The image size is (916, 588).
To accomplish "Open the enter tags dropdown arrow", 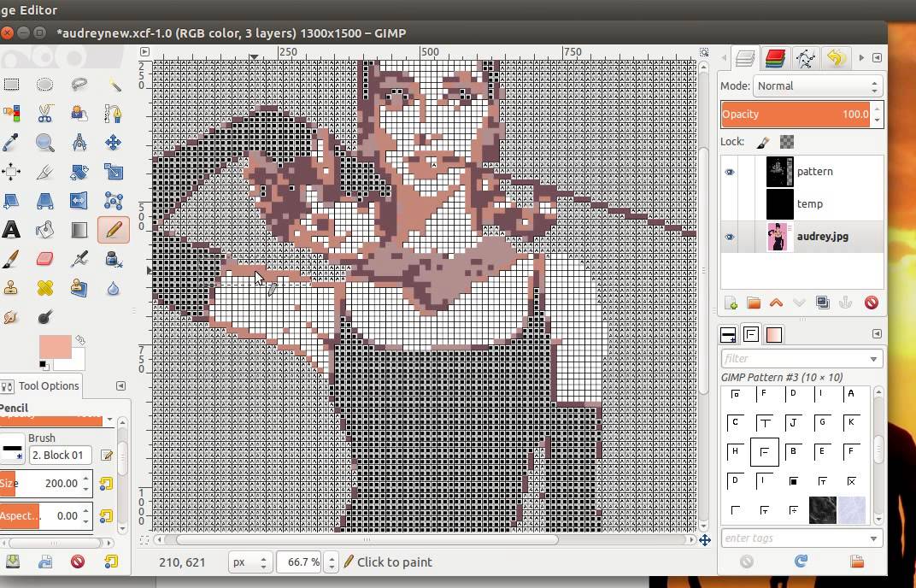I will point(874,538).
